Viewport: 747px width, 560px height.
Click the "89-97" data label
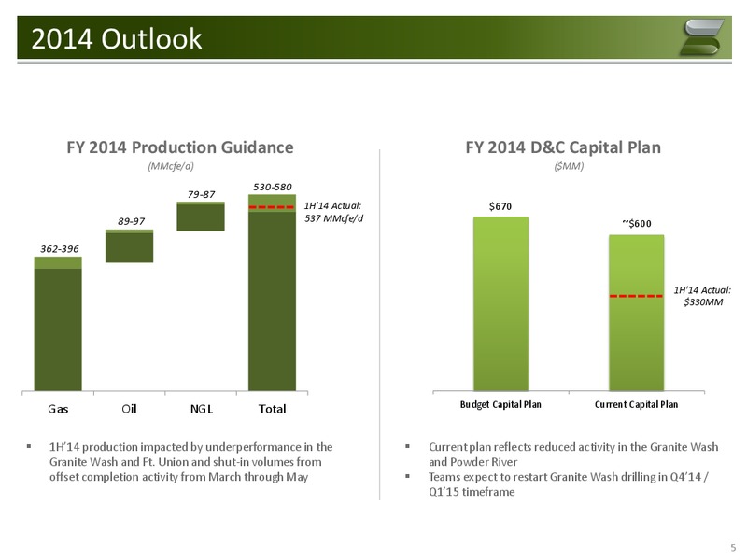tap(132, 221)
